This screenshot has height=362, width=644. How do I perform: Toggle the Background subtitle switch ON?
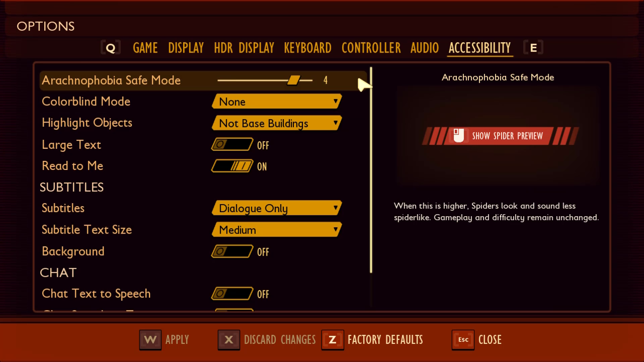[231, 251]
